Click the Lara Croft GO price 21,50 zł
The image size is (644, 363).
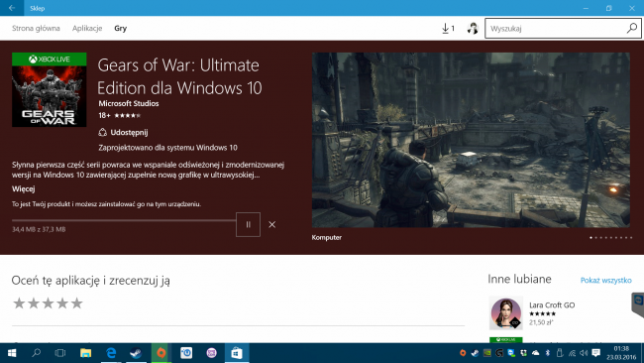(541, 322)
